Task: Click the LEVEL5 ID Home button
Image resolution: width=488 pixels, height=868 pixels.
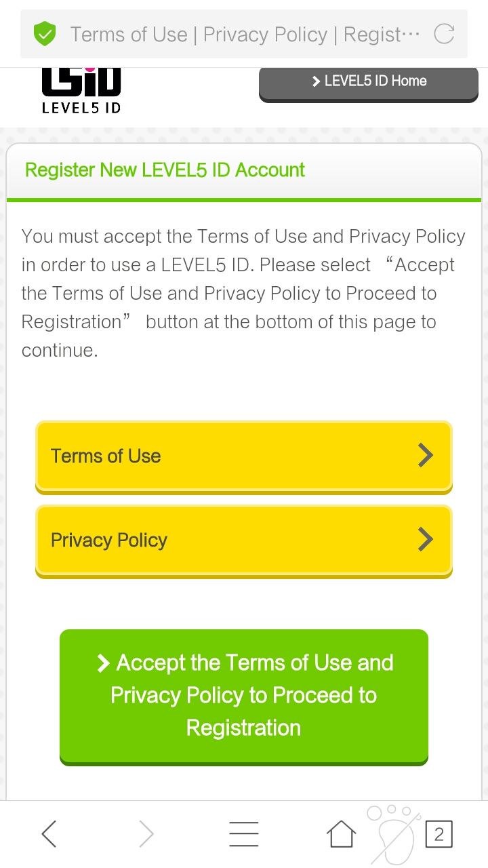Action: [369, 83]
